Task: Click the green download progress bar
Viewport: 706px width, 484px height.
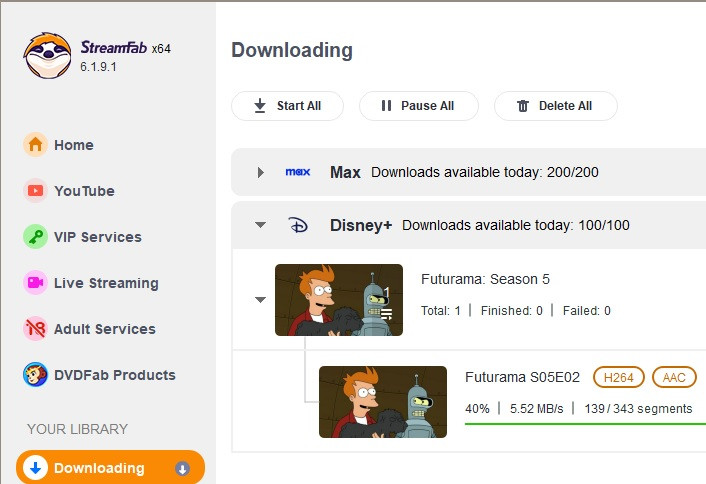Action: (x=585, y=424)
